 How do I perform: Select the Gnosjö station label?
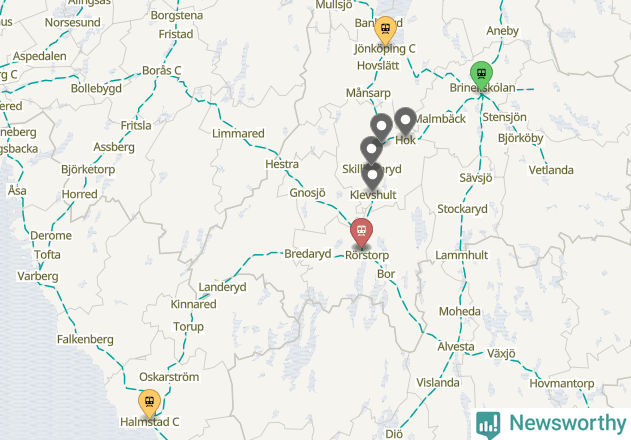[x=307, y=193]
